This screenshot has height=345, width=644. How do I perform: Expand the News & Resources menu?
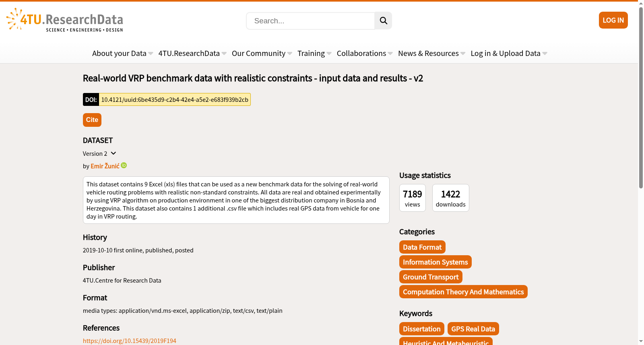[x=431, y=54]
